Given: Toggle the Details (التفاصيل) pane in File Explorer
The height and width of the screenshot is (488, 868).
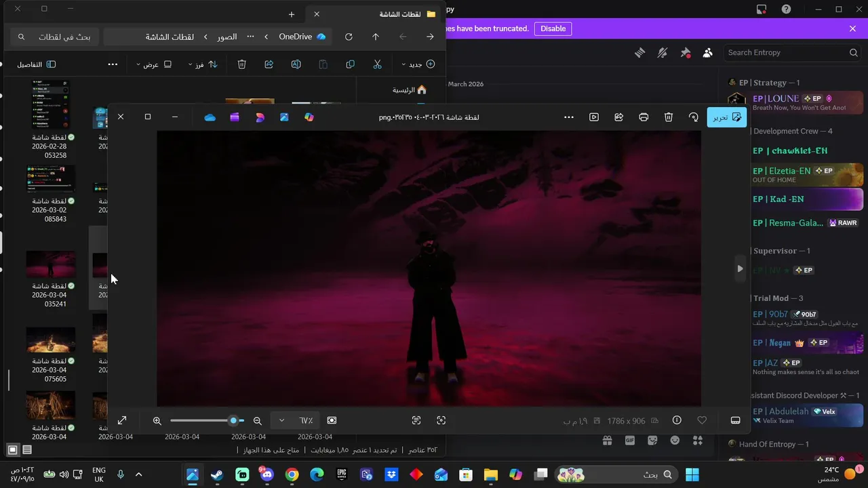Looking at the screenshot, I should coord(36,64).
